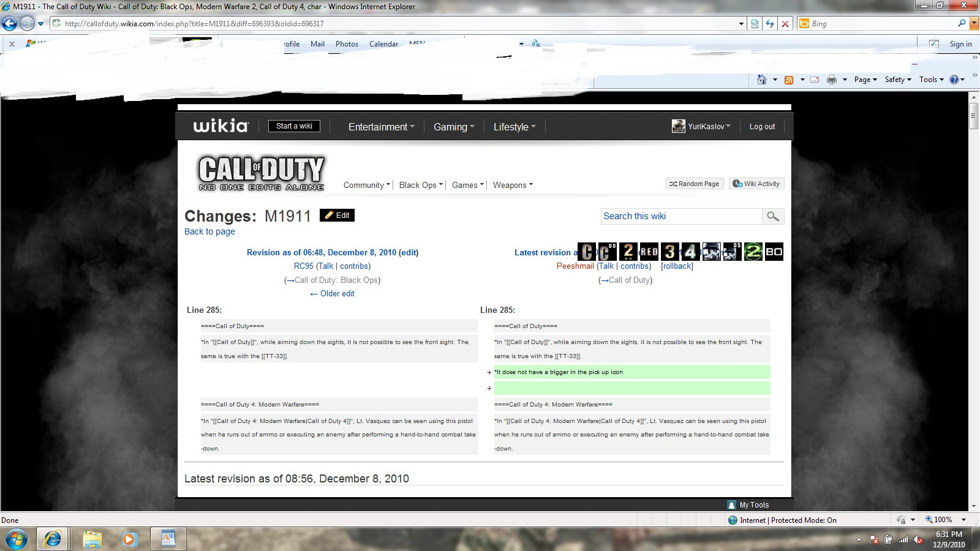The width and height of the screenshot is (980, 551).
Task: Expand the Gaming dropdown menu
Action: point(454,127)
